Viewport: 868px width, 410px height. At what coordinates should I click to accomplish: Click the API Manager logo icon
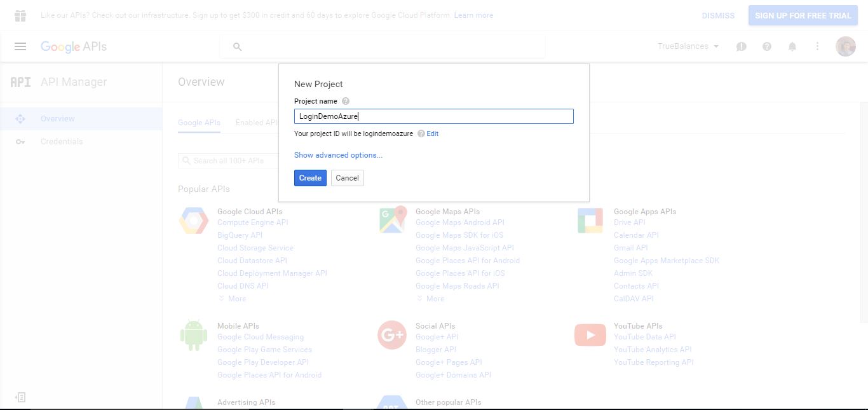coord(20,82)
